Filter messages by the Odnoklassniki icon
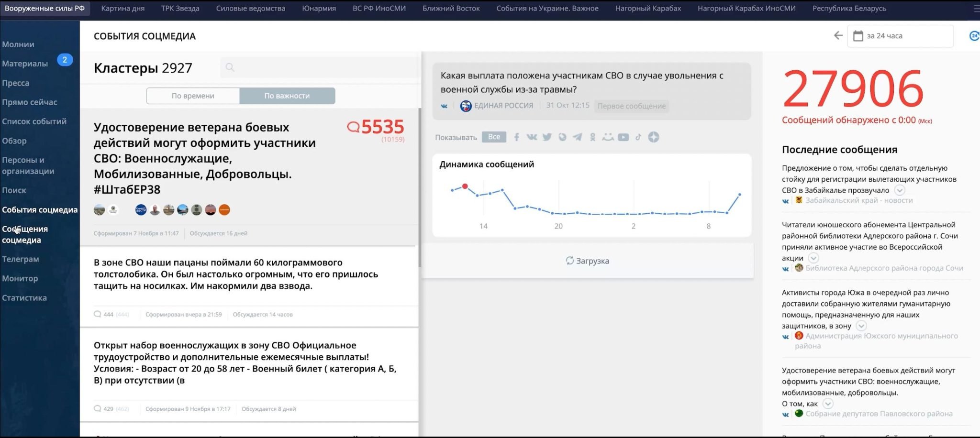980x438 pixels. [592, 137]
